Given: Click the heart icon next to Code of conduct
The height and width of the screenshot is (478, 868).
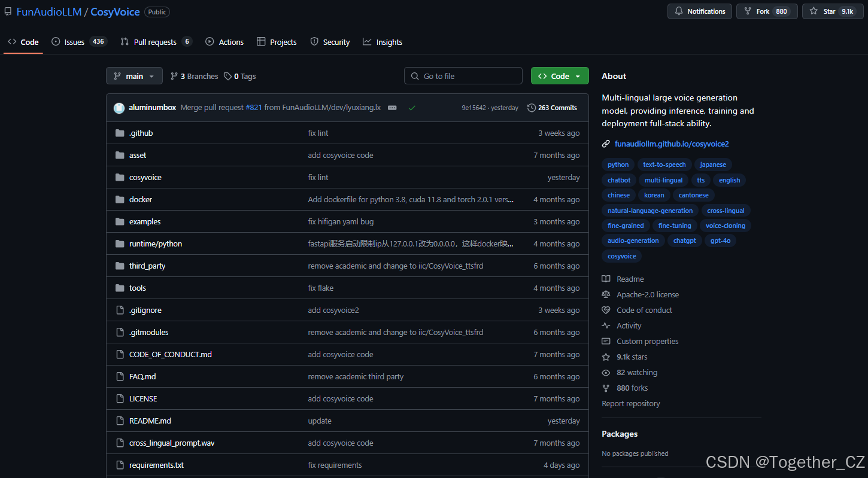Looking at the screenshot, I should pos(606,310).
